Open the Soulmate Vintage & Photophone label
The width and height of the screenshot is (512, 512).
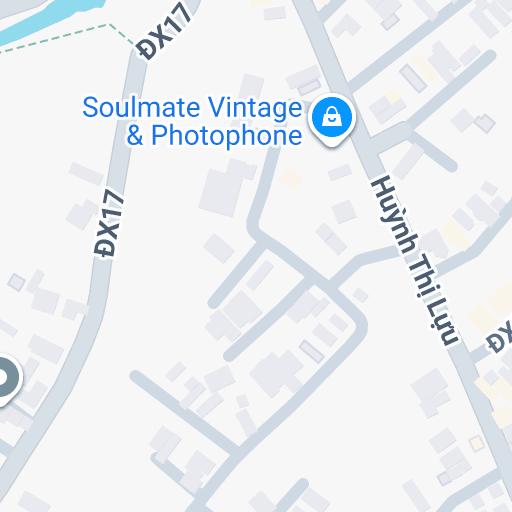coord(192,121)
